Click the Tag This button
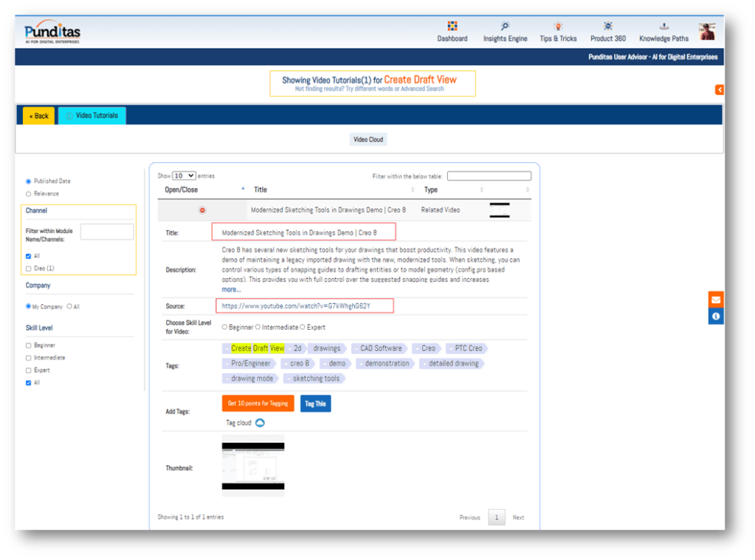Screen dimensions: 755x560 tap(315, 404)
